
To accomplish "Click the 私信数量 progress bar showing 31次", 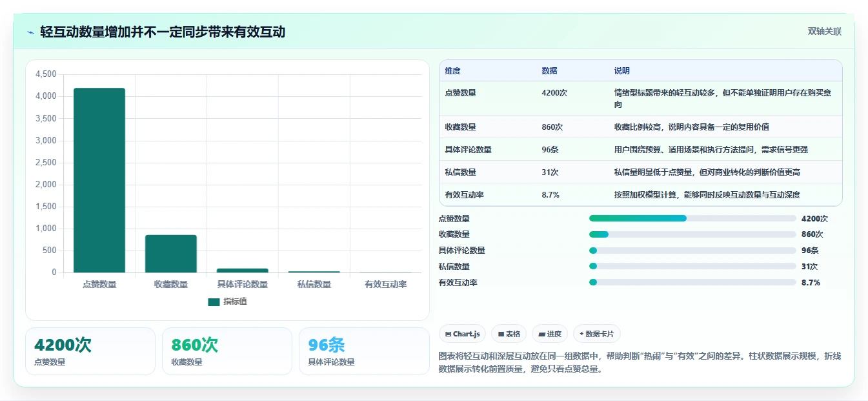I will pyautogui.click(x=692, y=267).
